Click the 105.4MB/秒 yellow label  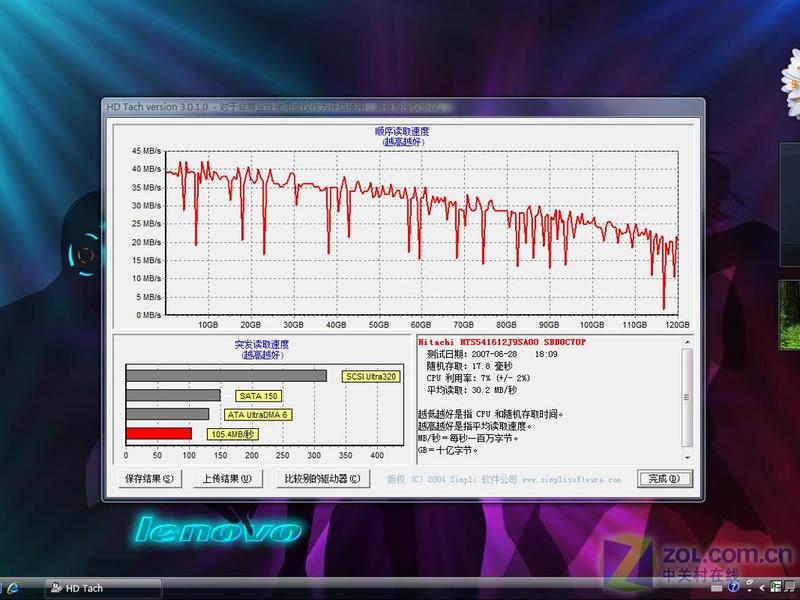[233, 434]
